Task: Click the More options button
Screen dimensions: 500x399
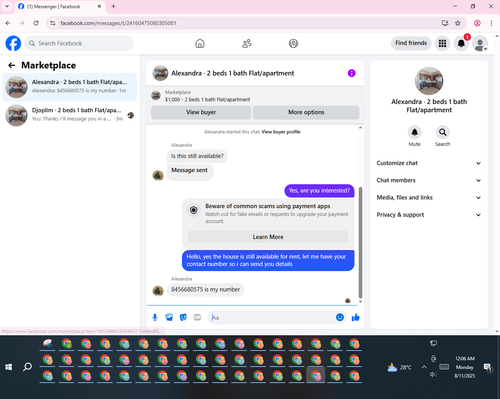Action: point(306,112)
